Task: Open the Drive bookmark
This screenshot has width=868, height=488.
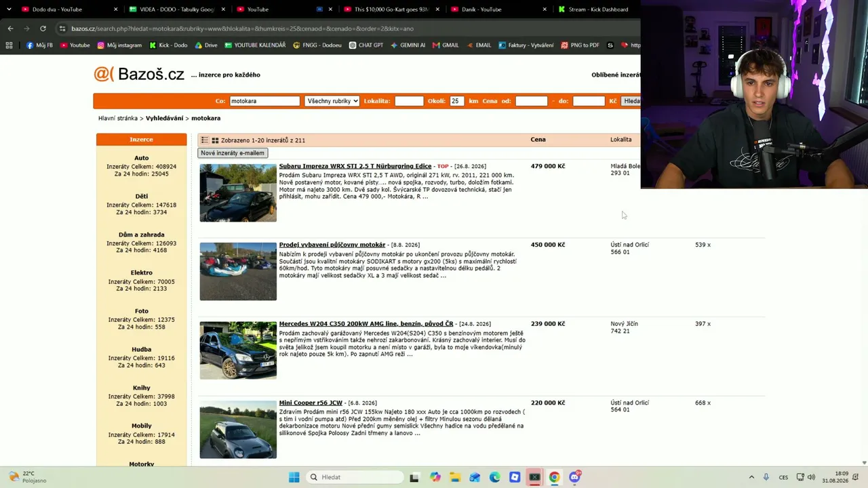Action: tap(206, 45)
